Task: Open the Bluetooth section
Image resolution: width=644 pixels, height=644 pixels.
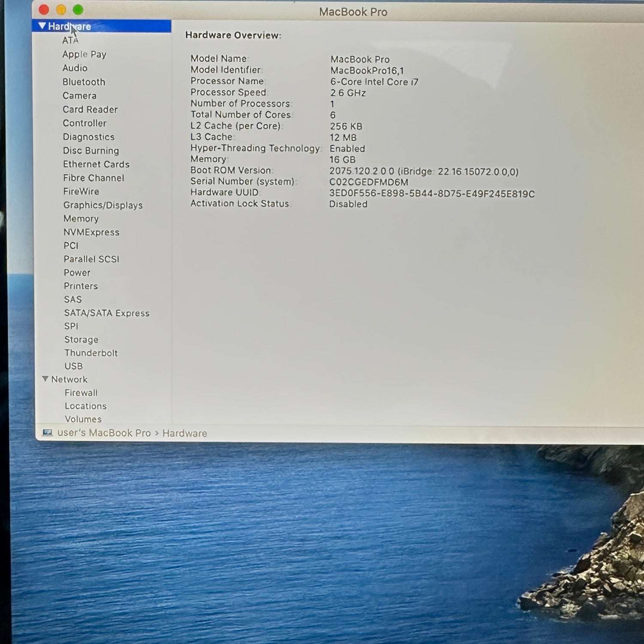Action: pyautogui.click(x=84, y=82)
